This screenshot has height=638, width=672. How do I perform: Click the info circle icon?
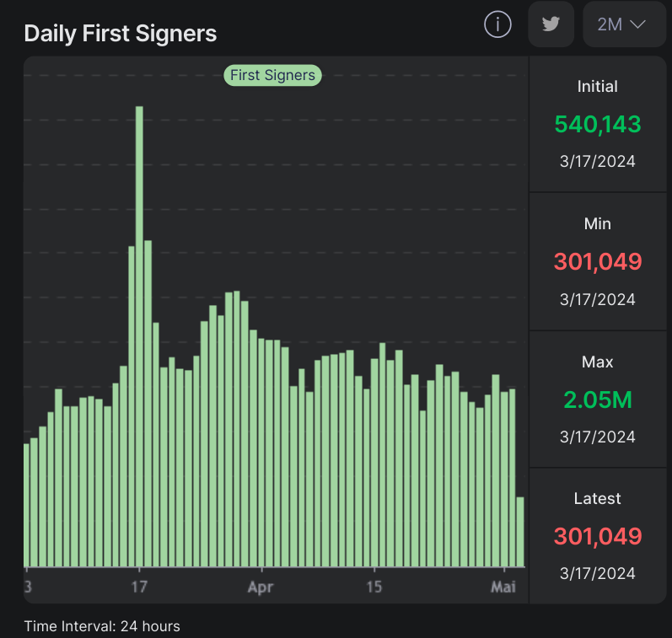tap(497, 25)
